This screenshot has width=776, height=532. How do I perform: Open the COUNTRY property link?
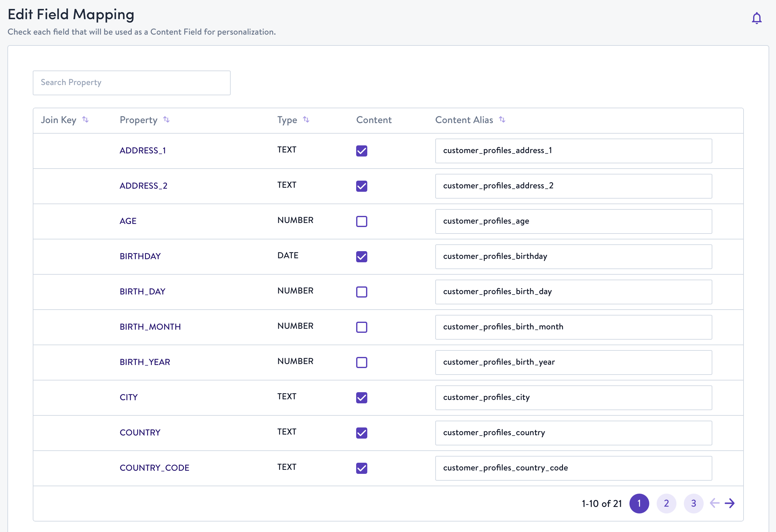[x=140, y=432]
